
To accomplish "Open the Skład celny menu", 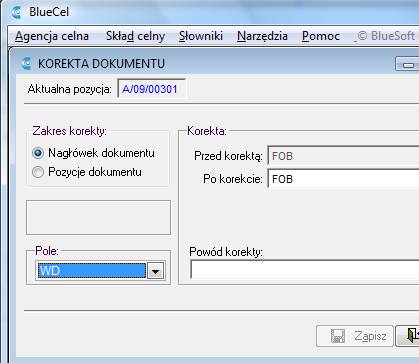I will click(x=135, y=36).
